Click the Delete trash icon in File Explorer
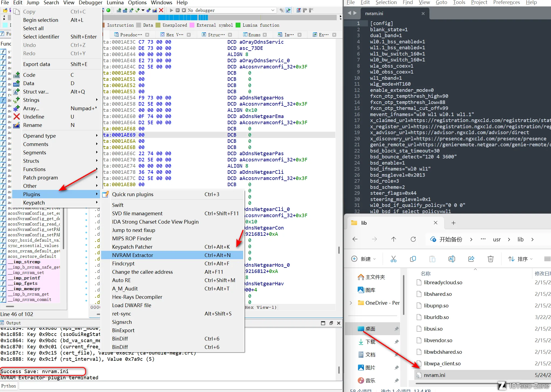The width and height of the screenshot is (551, 392). tap(491, 259)
